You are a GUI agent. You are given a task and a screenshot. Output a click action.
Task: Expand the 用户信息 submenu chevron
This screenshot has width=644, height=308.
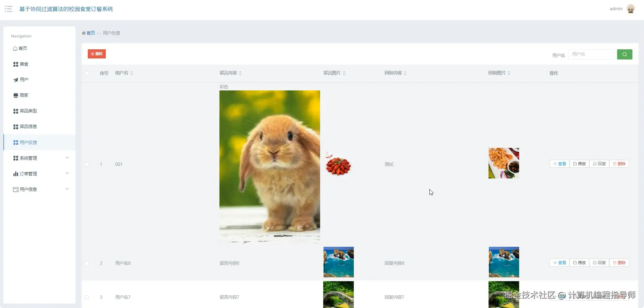pos(67,189)
